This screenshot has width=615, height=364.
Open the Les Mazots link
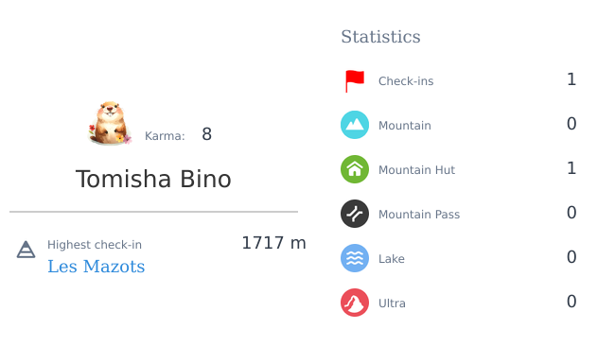point(97,267)
